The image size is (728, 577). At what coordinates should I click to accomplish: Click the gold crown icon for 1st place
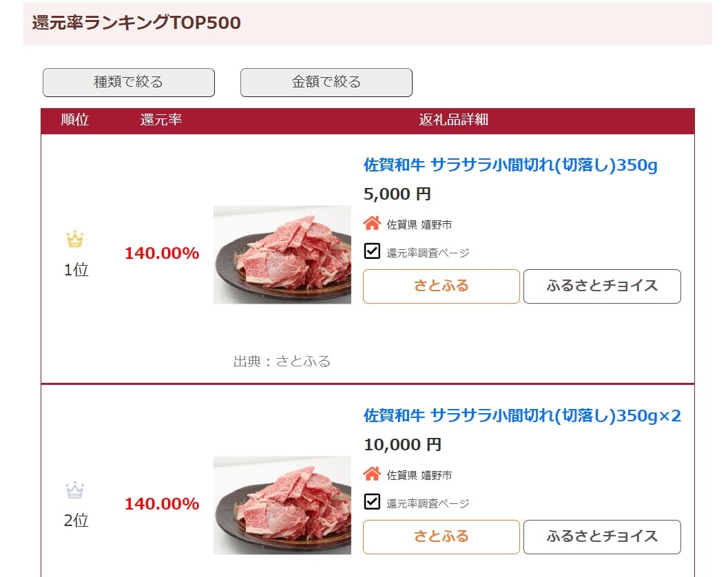tap(74, 239)
